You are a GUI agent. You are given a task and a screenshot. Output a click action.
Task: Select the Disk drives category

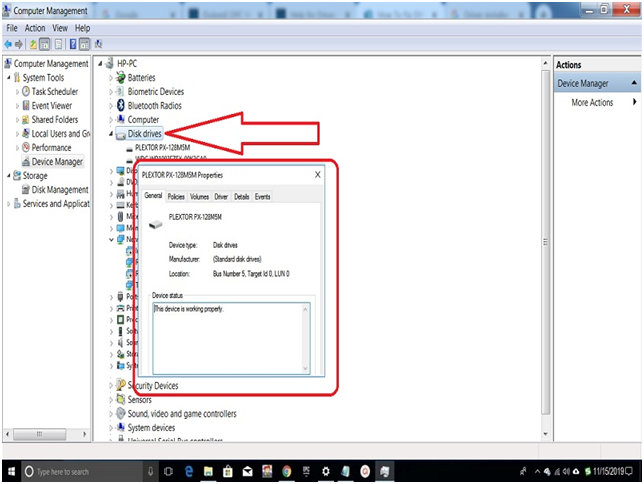144,134
